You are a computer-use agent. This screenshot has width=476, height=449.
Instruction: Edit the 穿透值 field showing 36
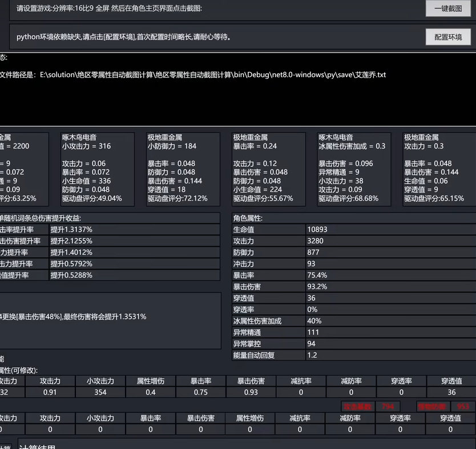[x=451, y=392]
